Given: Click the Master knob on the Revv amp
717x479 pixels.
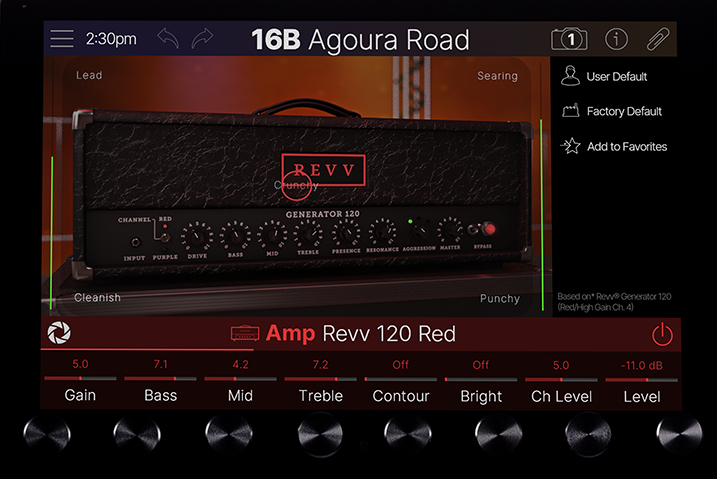Looking at the screenshot, I should coord(450,231).
